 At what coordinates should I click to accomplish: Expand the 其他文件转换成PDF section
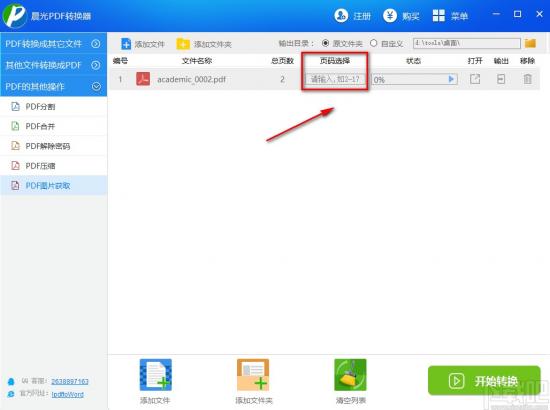pos(53,65)
